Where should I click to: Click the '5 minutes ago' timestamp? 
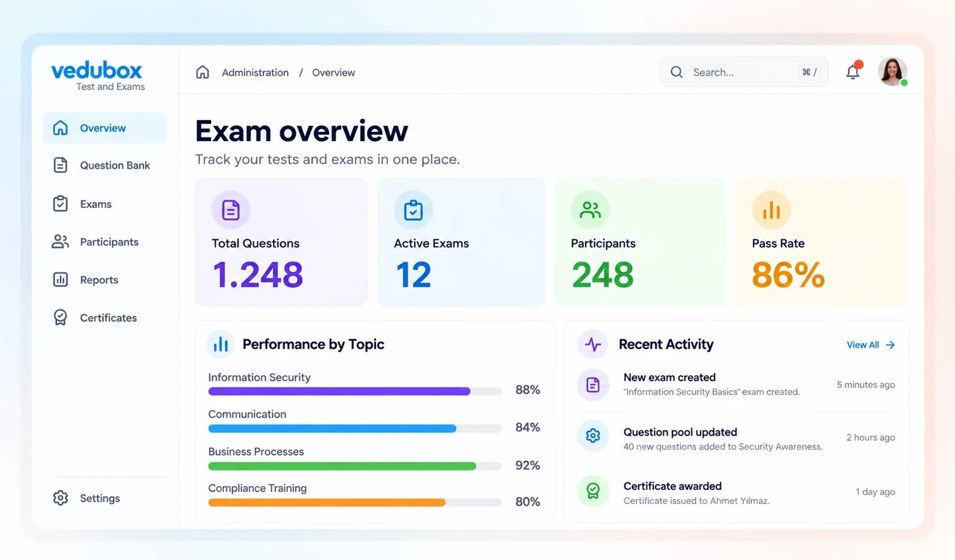[865, 385]
